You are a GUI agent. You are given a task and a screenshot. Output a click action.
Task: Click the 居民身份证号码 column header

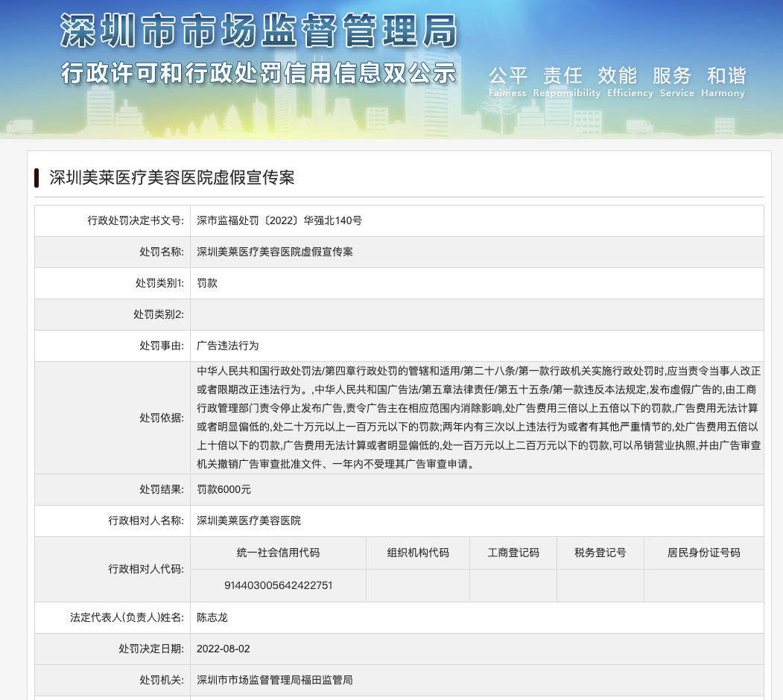pos(703,553)
